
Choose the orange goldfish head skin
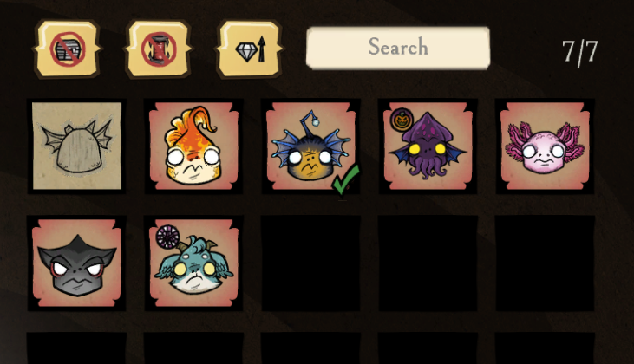[x=193, y=146]
